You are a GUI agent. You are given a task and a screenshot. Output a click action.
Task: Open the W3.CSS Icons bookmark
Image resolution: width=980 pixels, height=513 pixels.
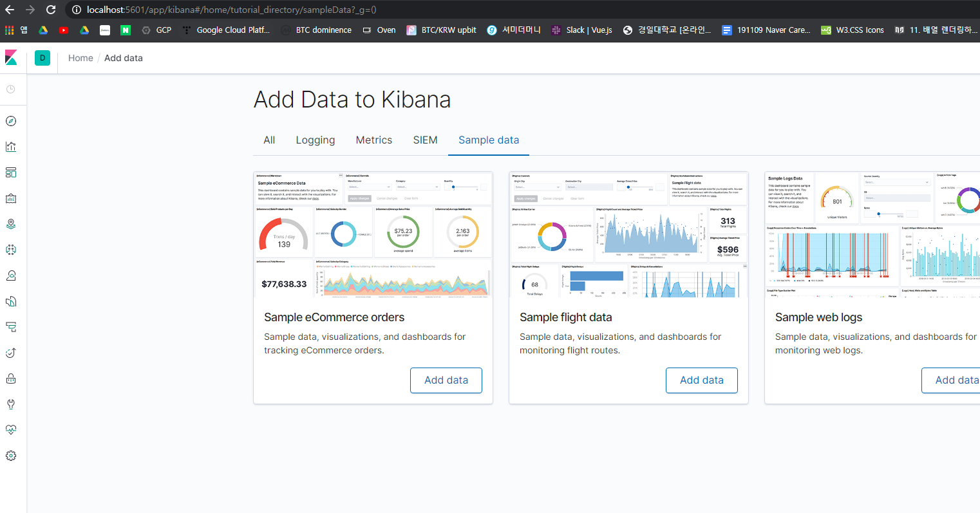853,30
